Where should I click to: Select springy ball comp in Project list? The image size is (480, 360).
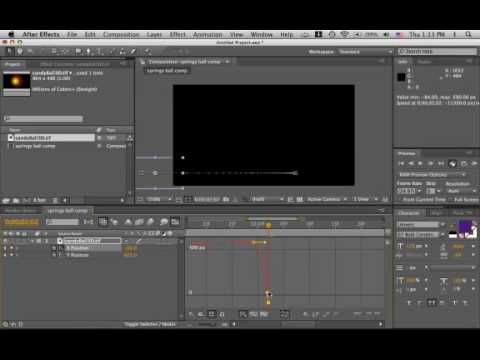point(35,146)
